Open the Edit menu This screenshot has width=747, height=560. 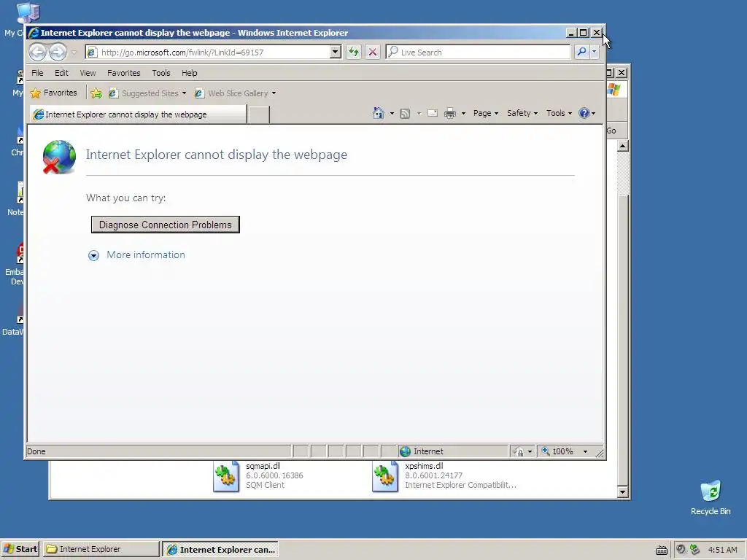pos(61,73)
